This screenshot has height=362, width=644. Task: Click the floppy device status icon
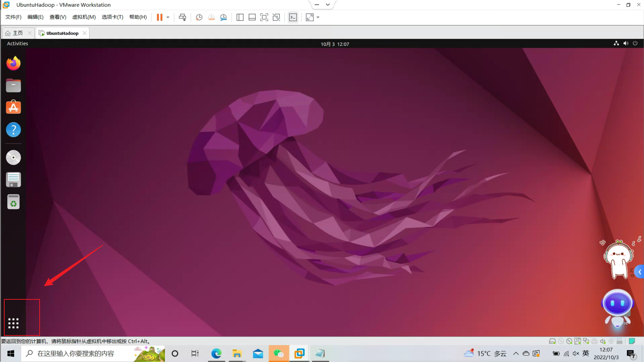pos(577,341)
